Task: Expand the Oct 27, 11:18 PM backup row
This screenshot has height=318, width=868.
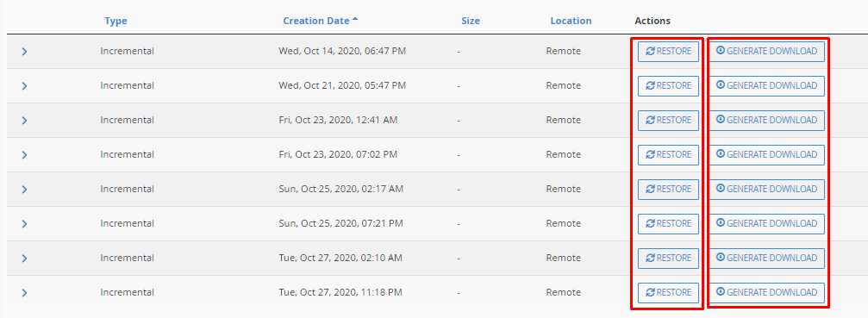Action: 24,292
